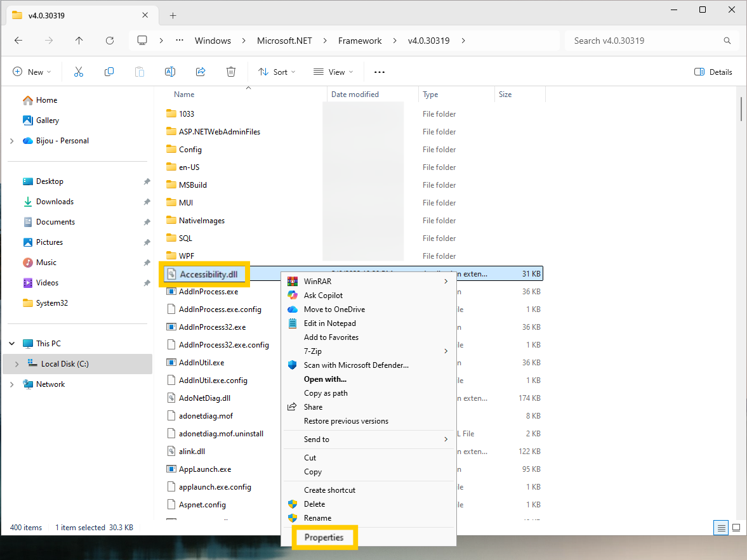Screen dimensions: 747x560
Task: Expand Bijou - Personal OneDrive node
Action: (12, 141)
